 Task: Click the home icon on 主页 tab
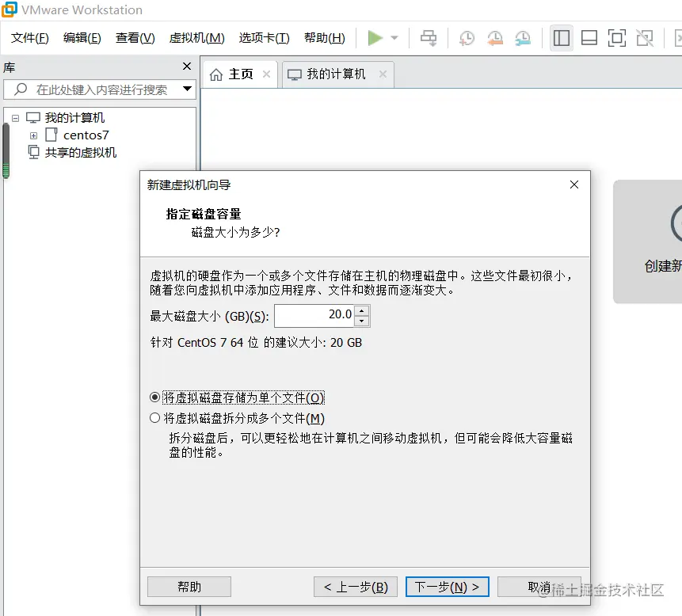[x=216, y=74]
